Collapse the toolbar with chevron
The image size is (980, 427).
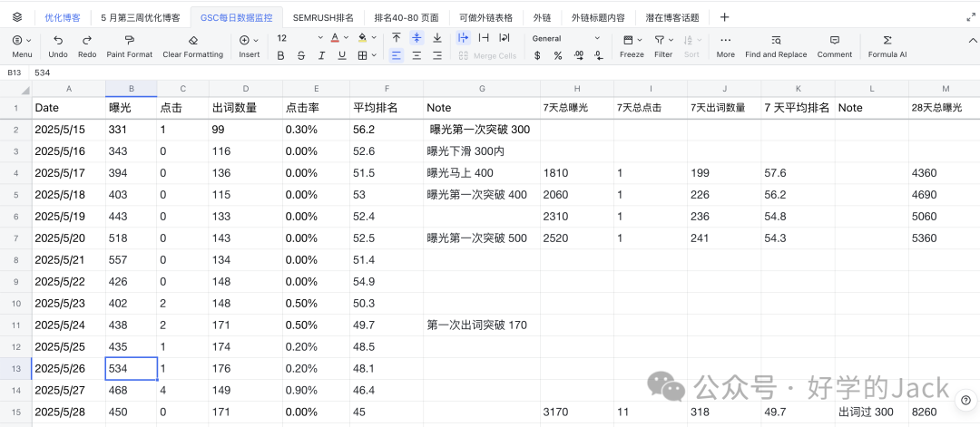(x=971, y=40)
